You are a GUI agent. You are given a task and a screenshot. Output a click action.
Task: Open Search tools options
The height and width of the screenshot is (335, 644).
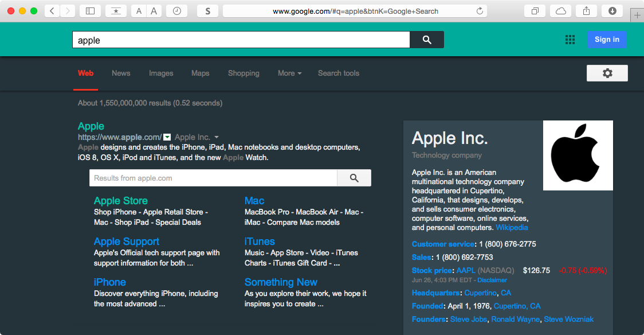point(339,73)
